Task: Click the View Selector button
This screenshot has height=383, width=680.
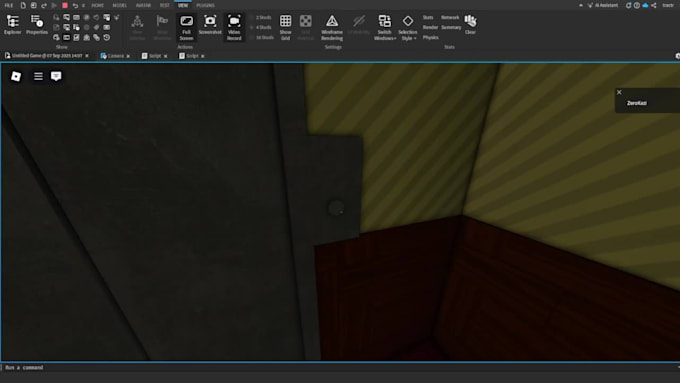Action: [x=137, y=27]
